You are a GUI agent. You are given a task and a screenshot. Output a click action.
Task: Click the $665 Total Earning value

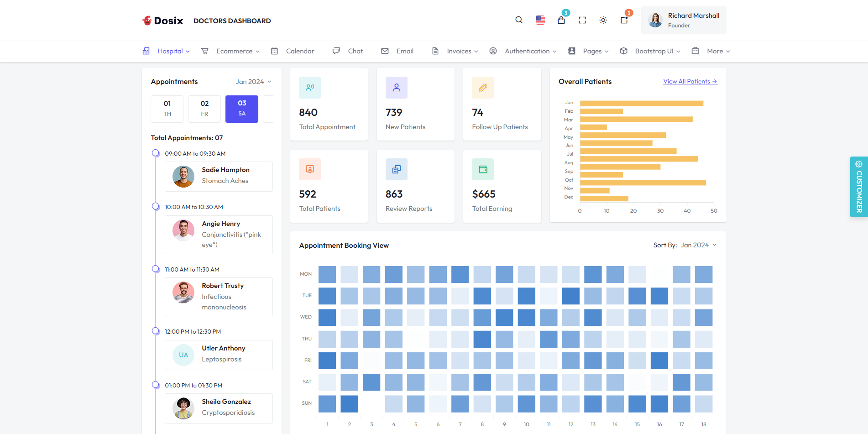(484, 194)
